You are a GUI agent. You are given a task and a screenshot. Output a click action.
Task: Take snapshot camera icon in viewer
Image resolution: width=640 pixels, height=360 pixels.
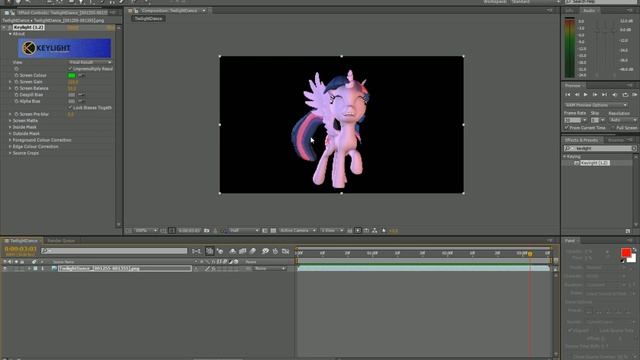coord(207,231)
